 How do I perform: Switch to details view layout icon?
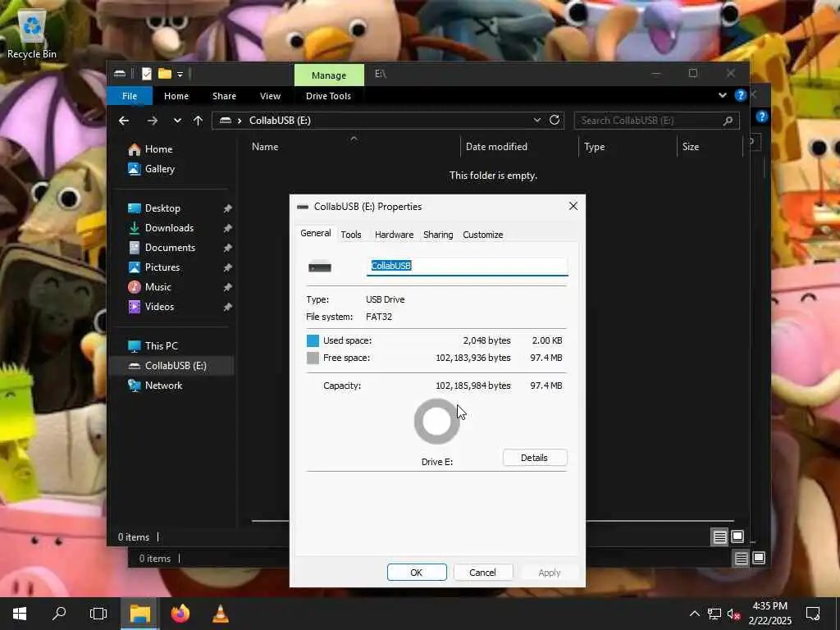(x=719, y=536)
